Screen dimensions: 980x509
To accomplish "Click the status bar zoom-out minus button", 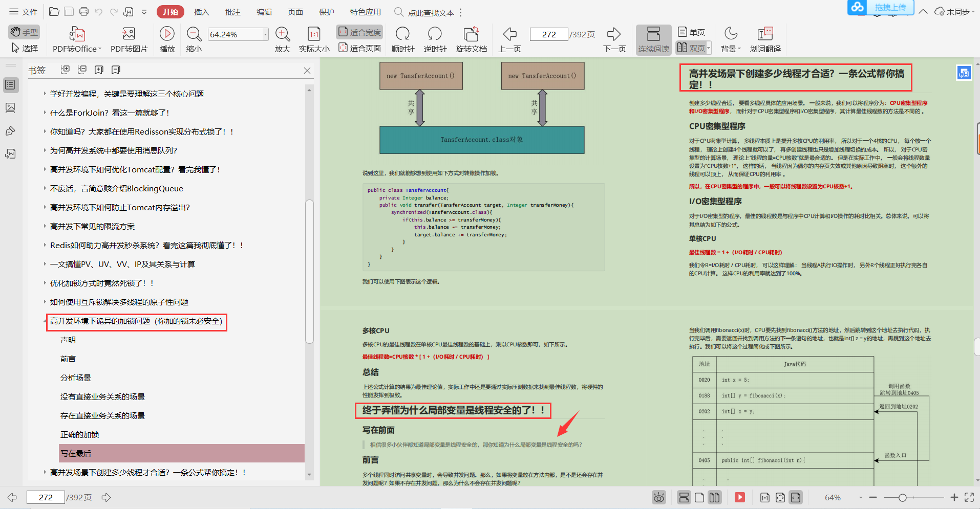I will click(x=873, y=497).
